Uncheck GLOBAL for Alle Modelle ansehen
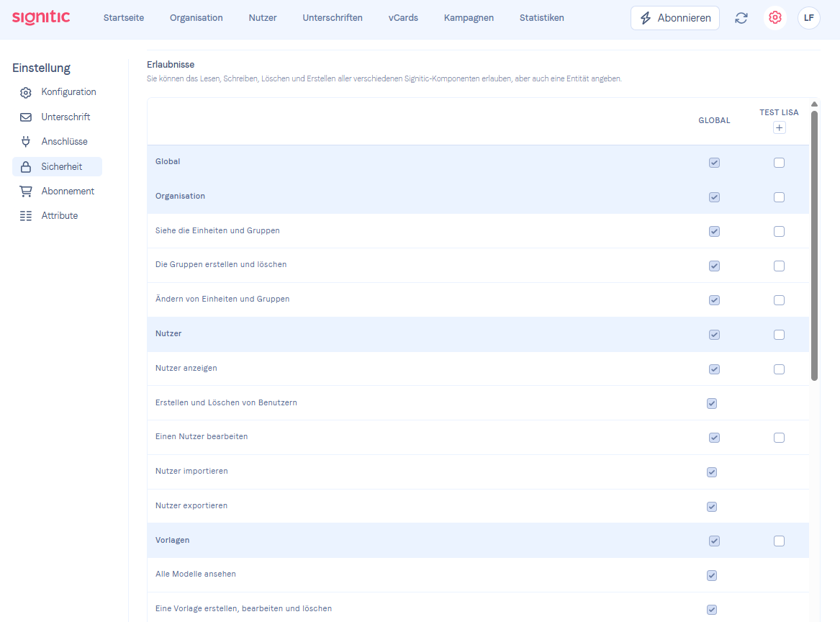Image resolution: width=840 pixels, height=622 pixels. point(711,575)
